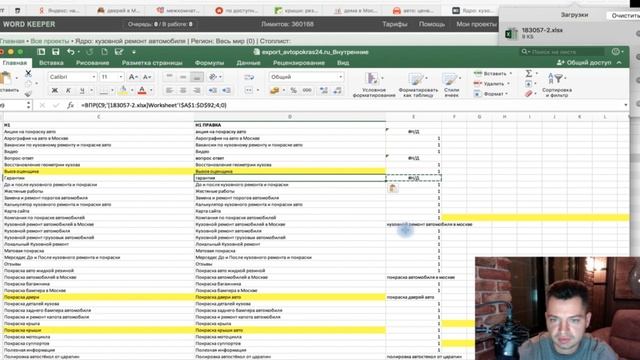Open the Данные ribbon tab

pyautogui.click(x=248, y=63)
